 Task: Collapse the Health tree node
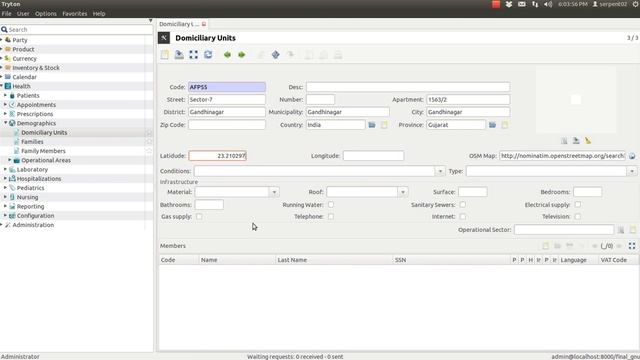pos(2,86)
